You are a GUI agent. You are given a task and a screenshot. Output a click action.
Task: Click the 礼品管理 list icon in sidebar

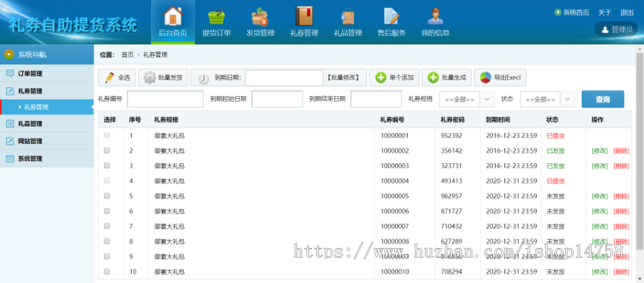(10, 124)
